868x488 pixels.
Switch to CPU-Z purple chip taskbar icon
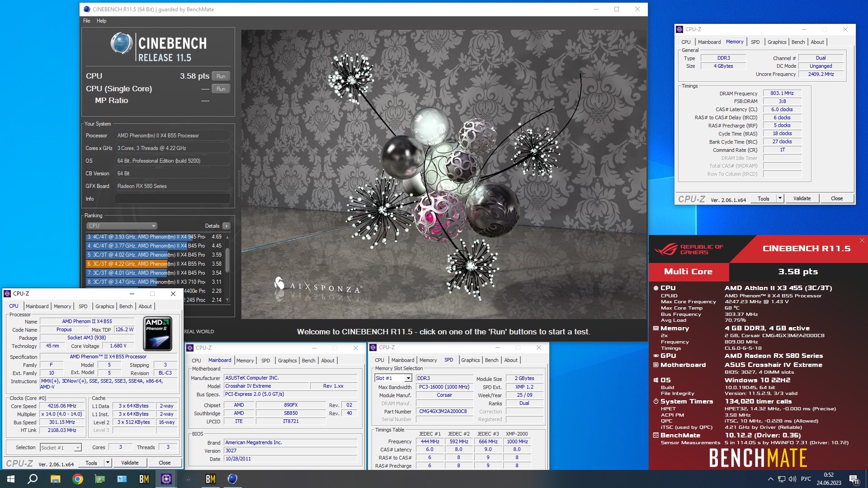166,479
